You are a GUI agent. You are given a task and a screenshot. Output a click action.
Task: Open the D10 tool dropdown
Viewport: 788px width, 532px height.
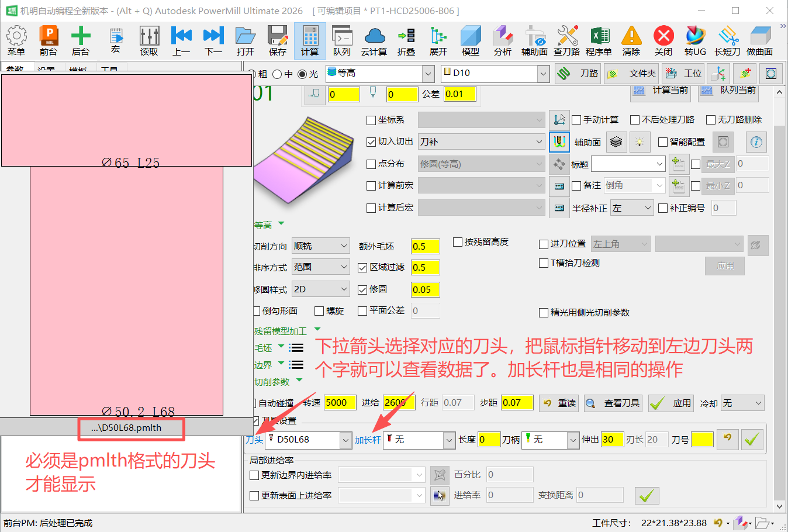[x=544, y=74]
